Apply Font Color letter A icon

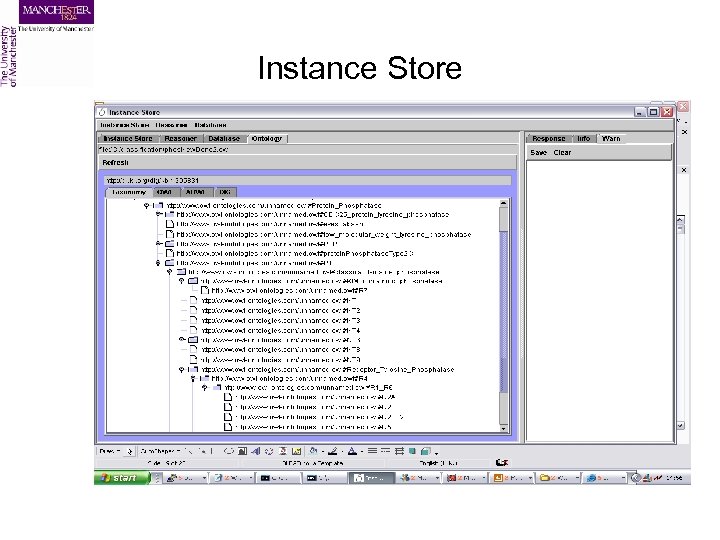tap(352, 451)
